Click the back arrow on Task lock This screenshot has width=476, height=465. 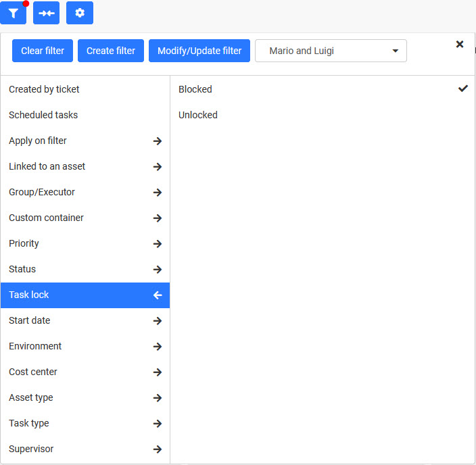(x=158, y=295)
